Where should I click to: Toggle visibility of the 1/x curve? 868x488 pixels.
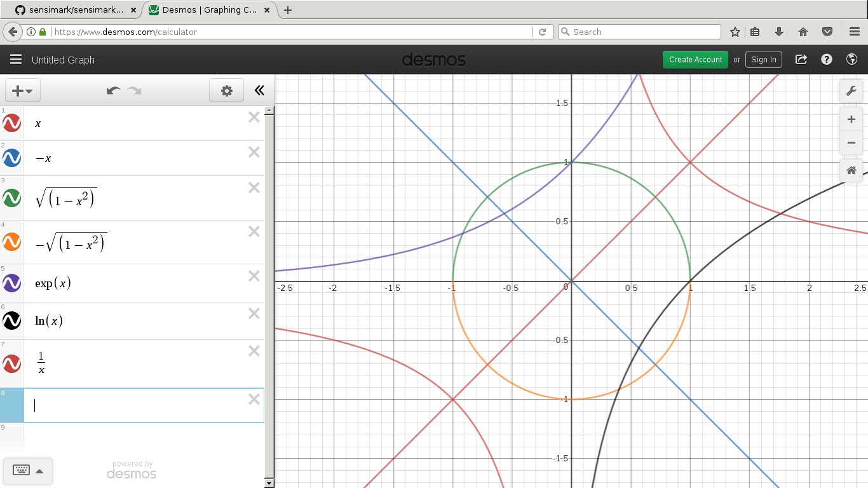(x=12, y=363)
